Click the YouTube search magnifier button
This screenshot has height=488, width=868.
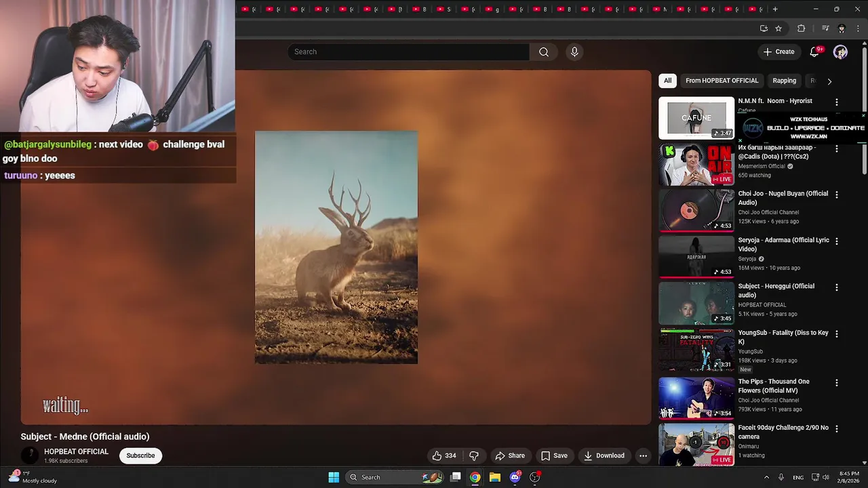pos(544,52)
